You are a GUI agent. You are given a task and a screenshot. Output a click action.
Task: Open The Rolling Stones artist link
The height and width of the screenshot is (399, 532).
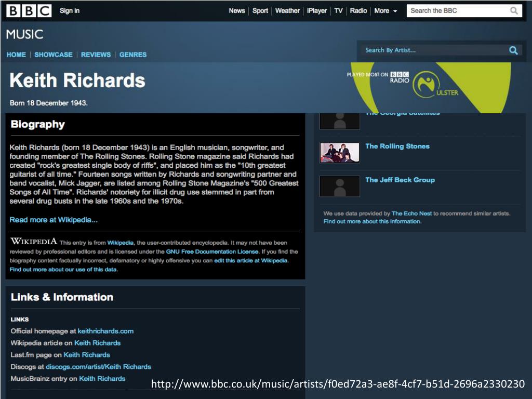tap(397, 146)
